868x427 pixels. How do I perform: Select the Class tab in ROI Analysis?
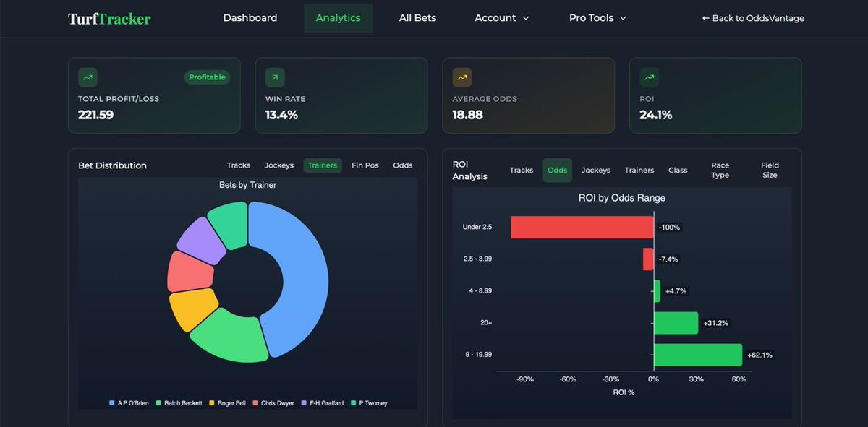point(678,170)
